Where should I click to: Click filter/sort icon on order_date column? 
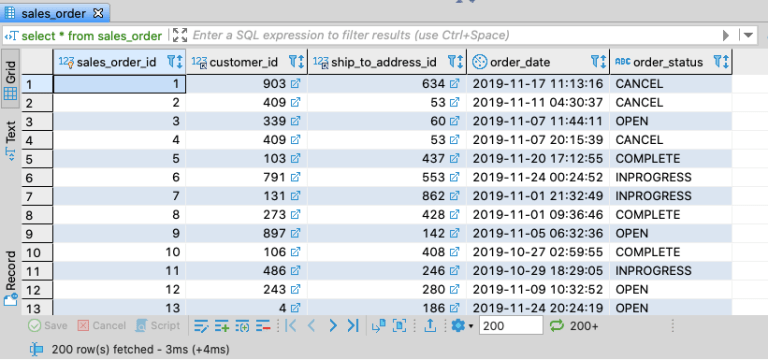click(599, 62)
